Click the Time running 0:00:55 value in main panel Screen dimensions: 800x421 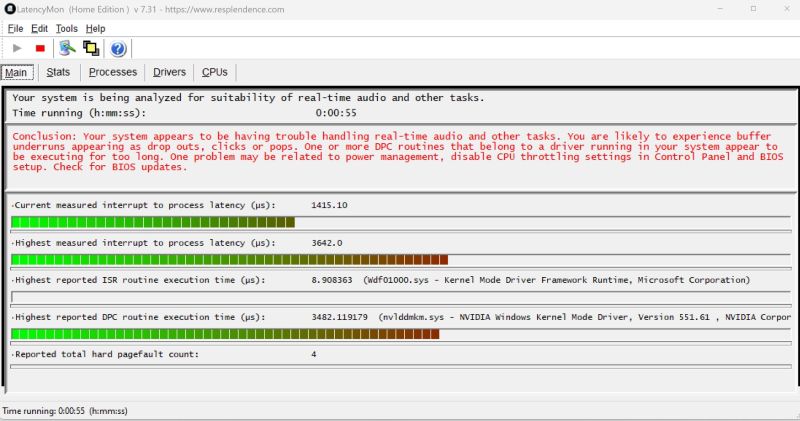coord(336,113)
